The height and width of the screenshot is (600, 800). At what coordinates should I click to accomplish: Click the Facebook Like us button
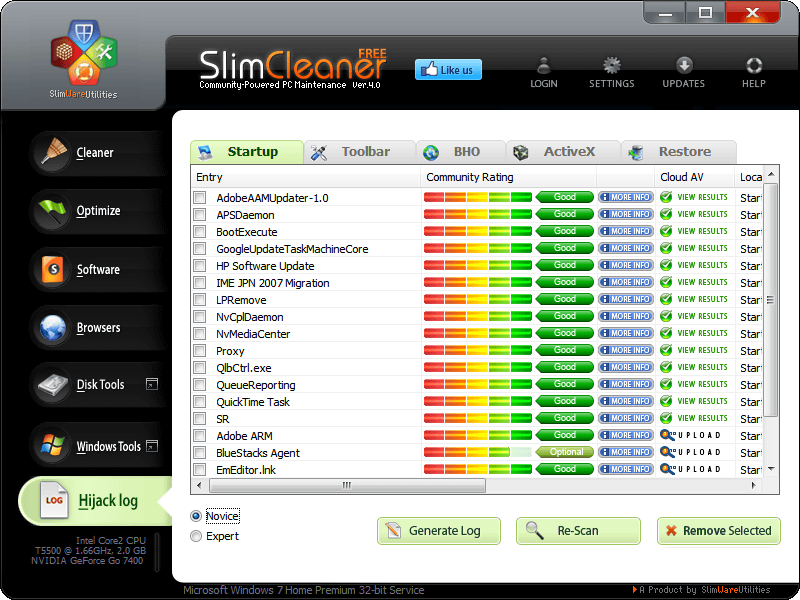tap(448, 70)
